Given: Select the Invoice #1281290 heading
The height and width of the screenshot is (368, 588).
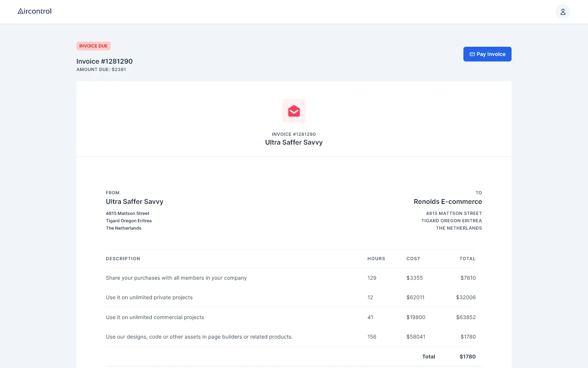Looking at the screenshot, I should point(104,61).
